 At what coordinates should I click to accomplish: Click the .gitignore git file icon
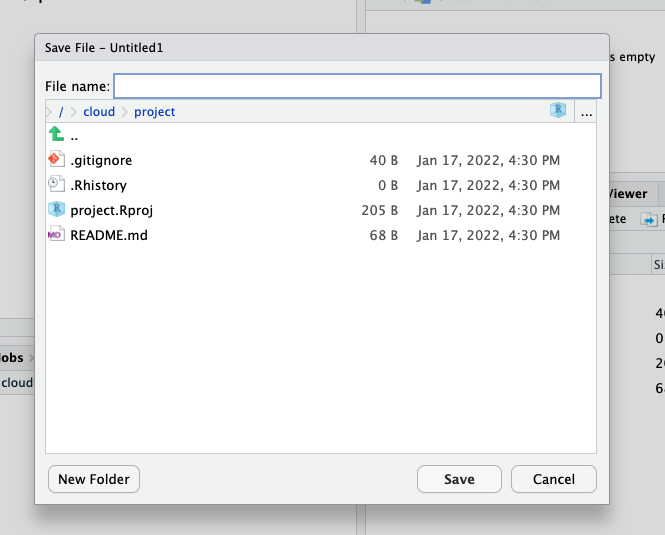pos(56,160)
